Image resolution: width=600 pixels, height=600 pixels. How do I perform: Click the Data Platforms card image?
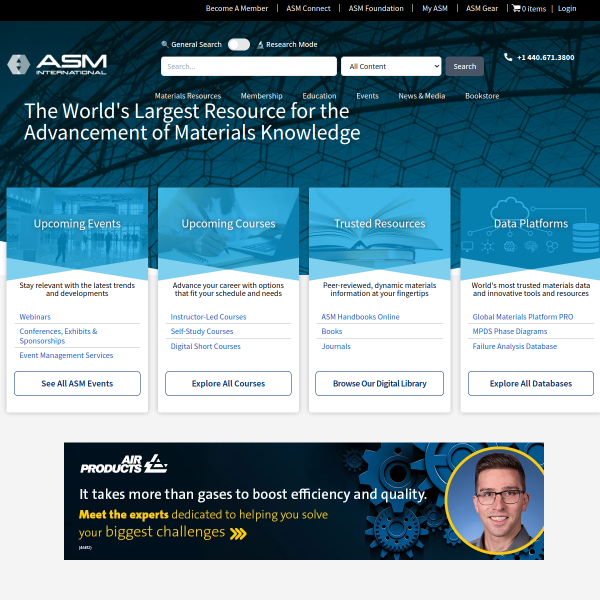click(530, 233)
